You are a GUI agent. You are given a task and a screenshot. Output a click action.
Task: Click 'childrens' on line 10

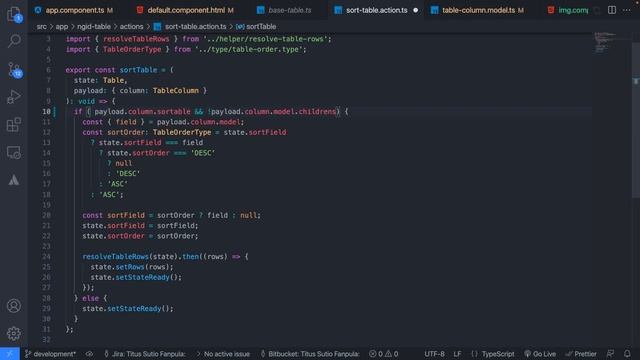pos(317,111)
